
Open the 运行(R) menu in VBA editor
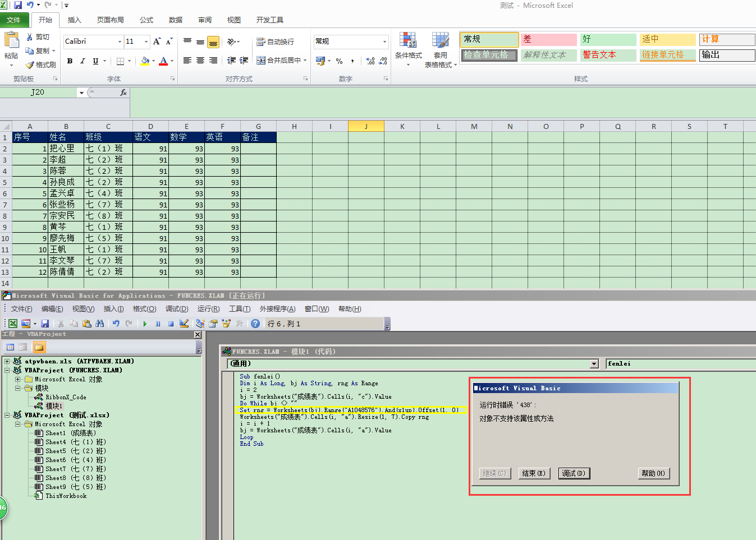[208, 309]
